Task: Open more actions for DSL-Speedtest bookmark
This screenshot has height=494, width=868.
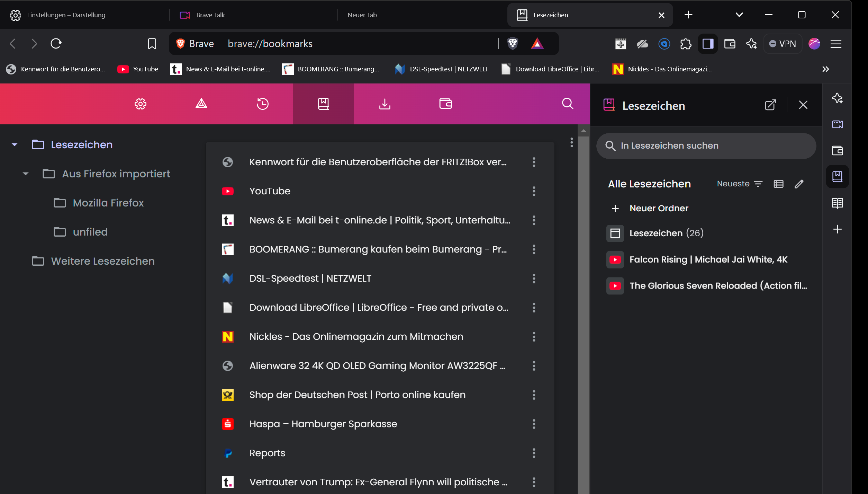Action: [x=534, y=279]
